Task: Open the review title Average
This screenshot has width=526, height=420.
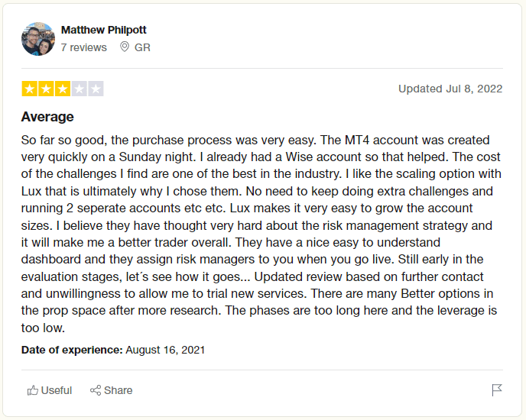Action: [47, 117]
